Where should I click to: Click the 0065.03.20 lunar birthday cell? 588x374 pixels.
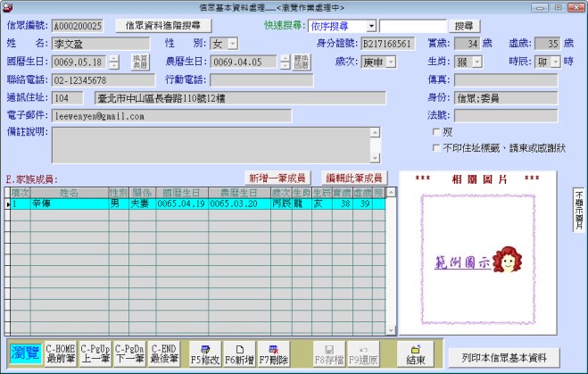240,204
